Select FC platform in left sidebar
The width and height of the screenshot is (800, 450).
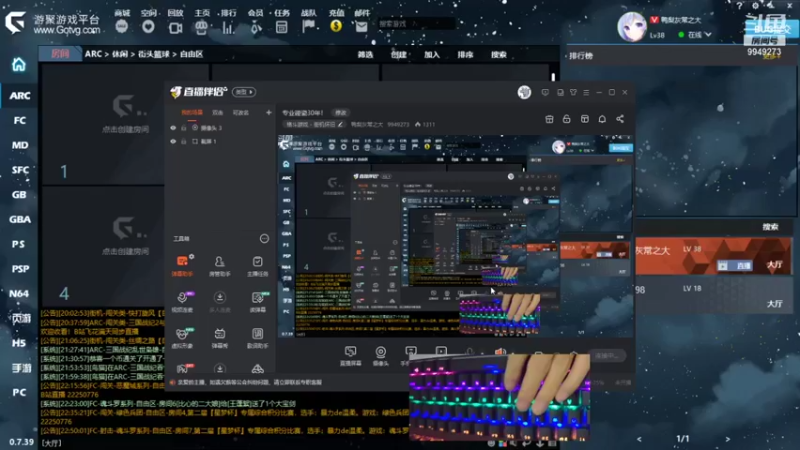coord(19,120)
